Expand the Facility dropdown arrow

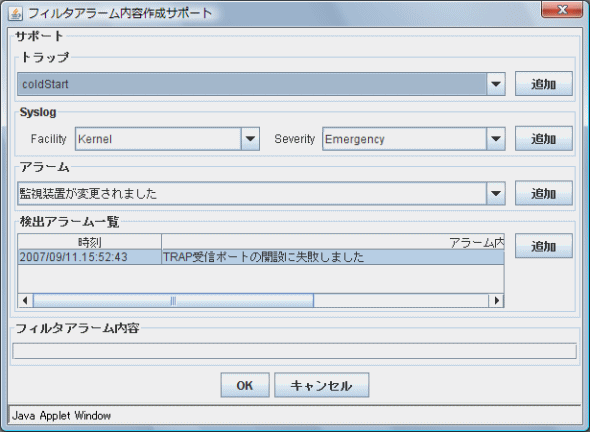pyautogui.click(x=250, y=139)
